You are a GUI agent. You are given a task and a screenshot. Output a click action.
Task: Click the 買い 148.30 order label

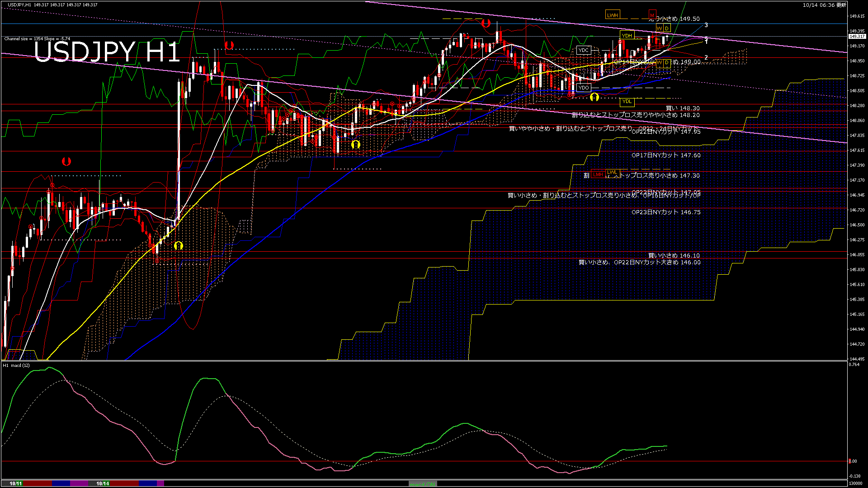point(683,108)
